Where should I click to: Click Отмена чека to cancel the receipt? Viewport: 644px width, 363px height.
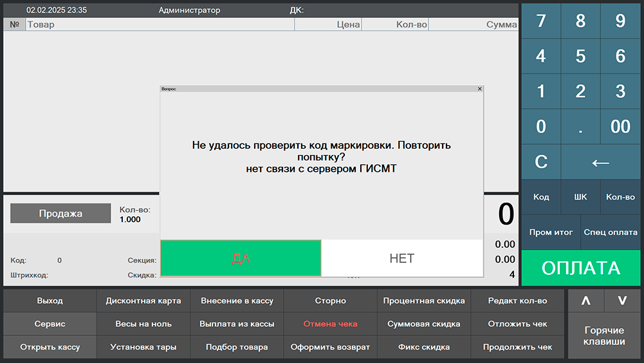click(330, 324)
